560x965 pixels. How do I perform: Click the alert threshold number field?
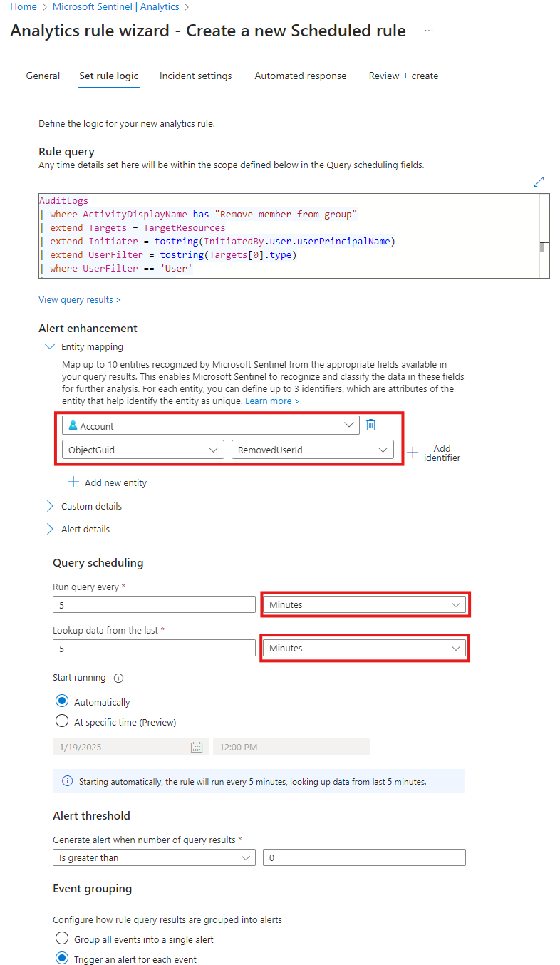click(364, 857)
